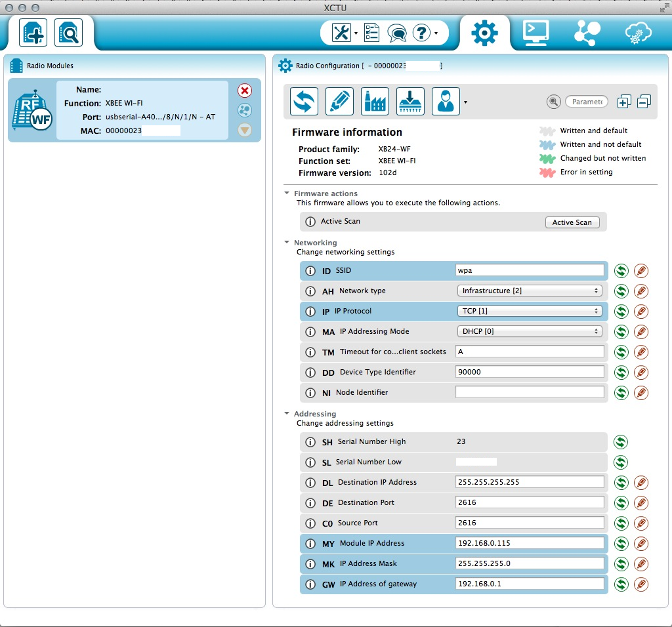Collapse all sections minus icon
Image resolution: width=672 pixels, height=627 pixels.
coord(644,102)
